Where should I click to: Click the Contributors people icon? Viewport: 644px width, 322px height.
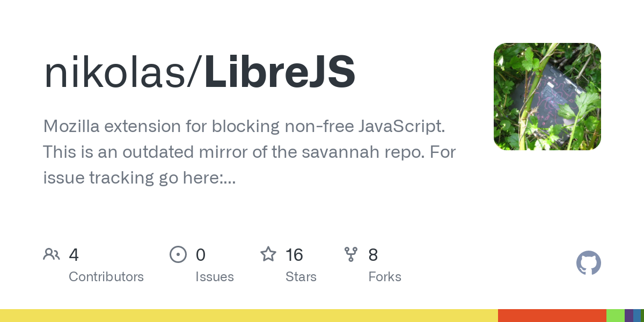pyautogui.click(x=52, y=254)
